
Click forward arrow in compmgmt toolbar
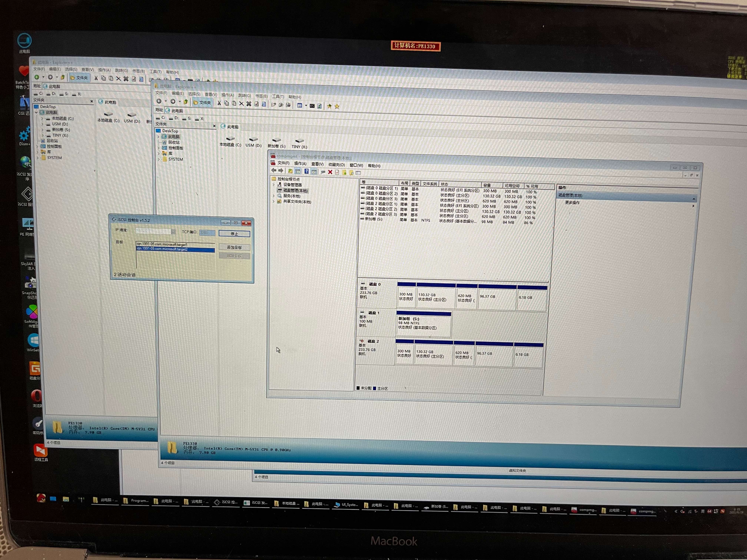pyautogui.click(x=281, y=171)
